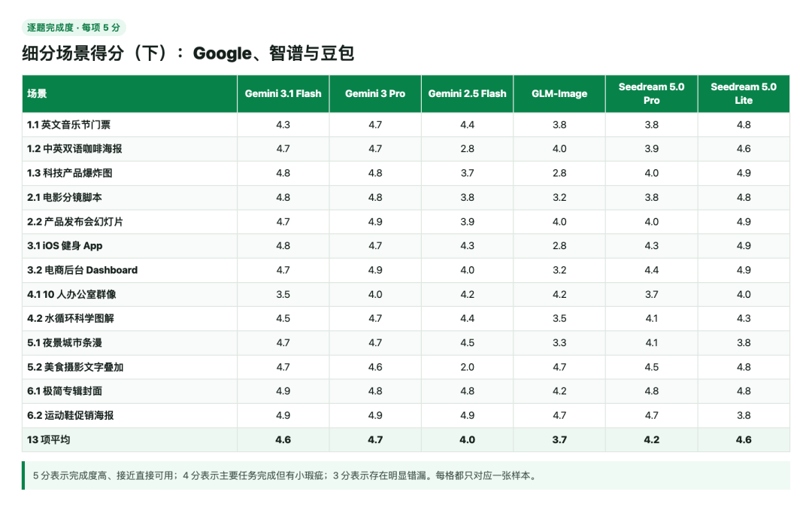This screenshot has width=812, height=519.
Task: Click the footnote explaining 5 分, 4 分, 3 分
Action: click(x=406, y=475)
